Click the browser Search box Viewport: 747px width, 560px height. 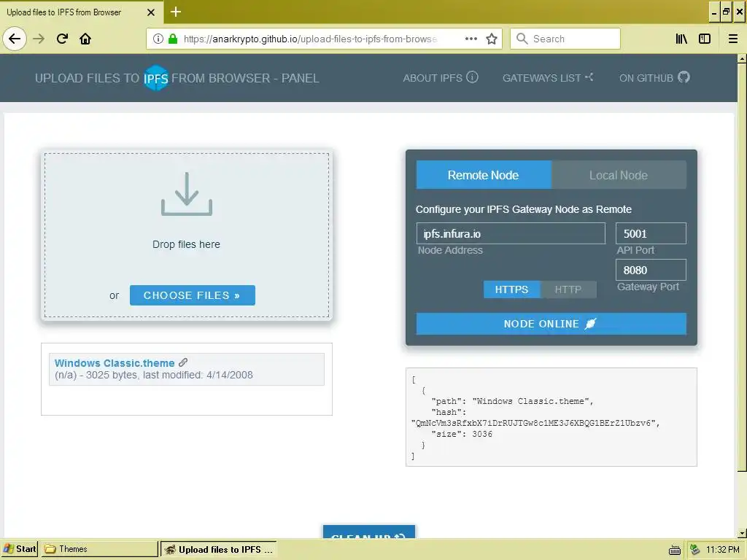[x=565, y=39]
